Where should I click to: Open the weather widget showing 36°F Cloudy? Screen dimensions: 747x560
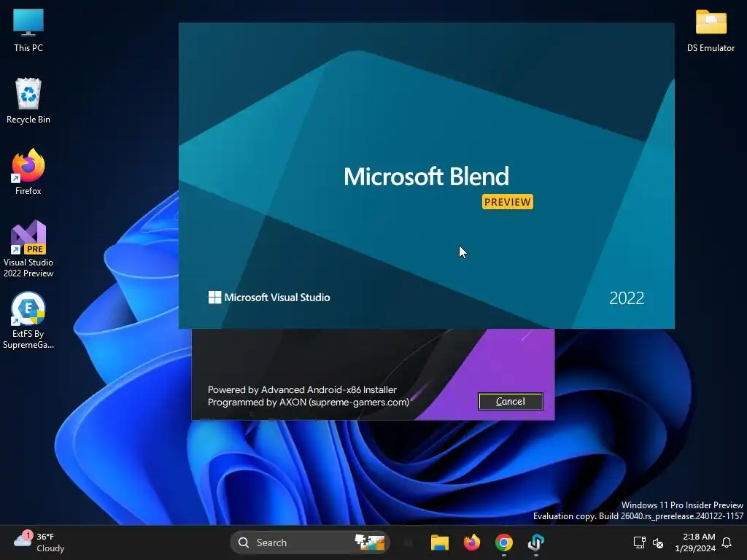pyautogui.click(x=39, y=542)
